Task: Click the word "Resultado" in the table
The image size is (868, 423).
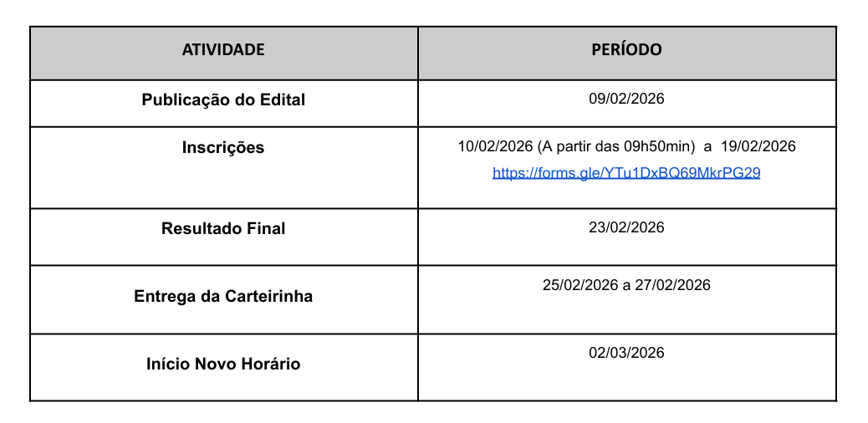Action: point(197,228)
